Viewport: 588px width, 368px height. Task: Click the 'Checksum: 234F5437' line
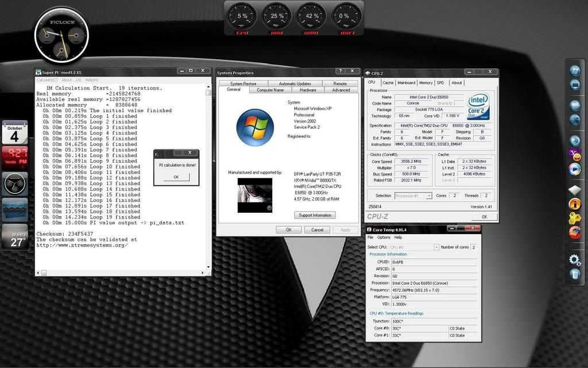click(x=64, y=234)
